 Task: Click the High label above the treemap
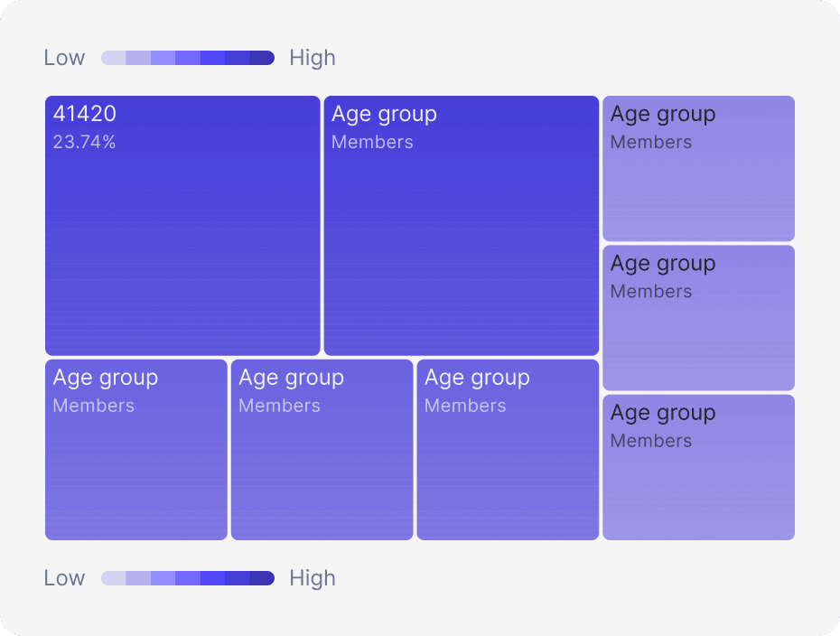click(x=313, y=58)
